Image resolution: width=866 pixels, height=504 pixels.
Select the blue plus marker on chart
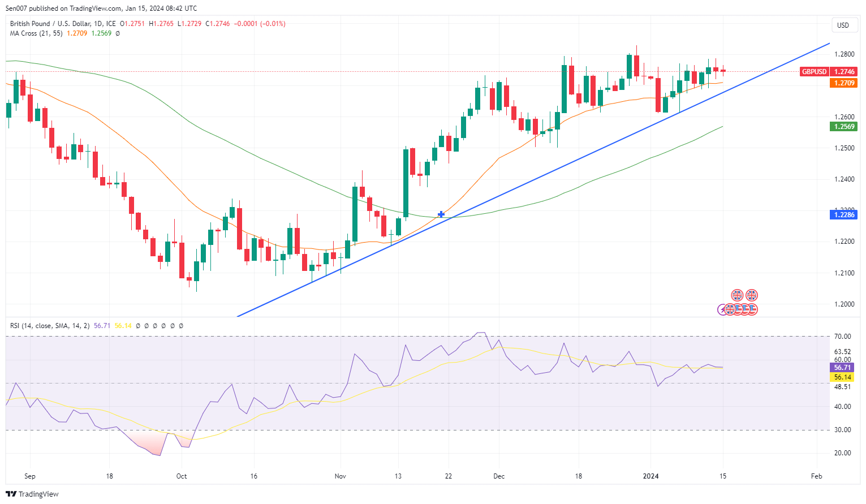(441, 214)
